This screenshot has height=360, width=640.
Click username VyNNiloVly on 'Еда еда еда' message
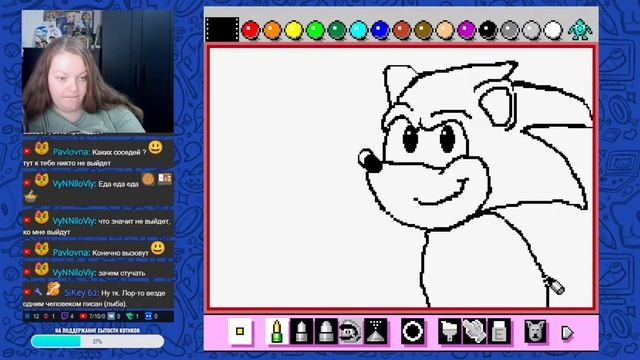click(x=74, y=184)
